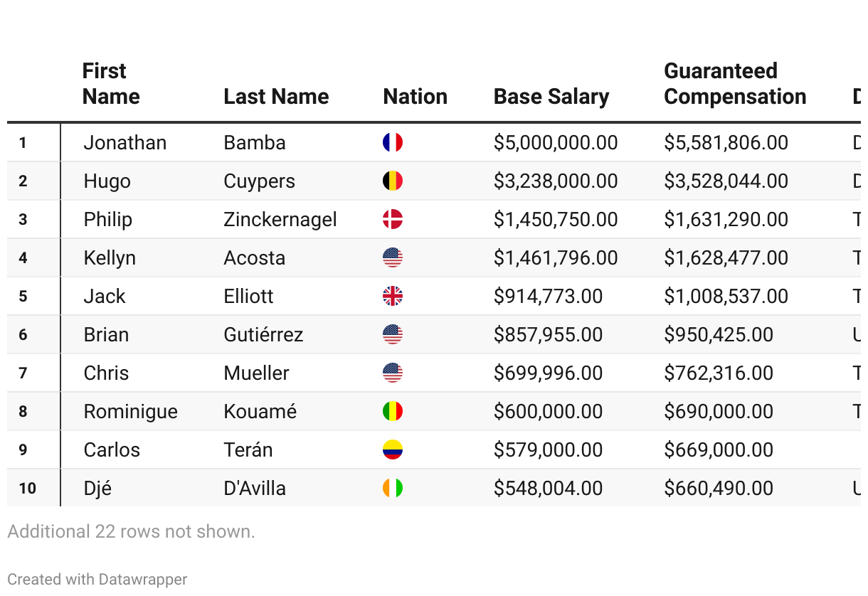
Task: Click the France flag icon in Bamba's row
Action: tap(393, 143)
